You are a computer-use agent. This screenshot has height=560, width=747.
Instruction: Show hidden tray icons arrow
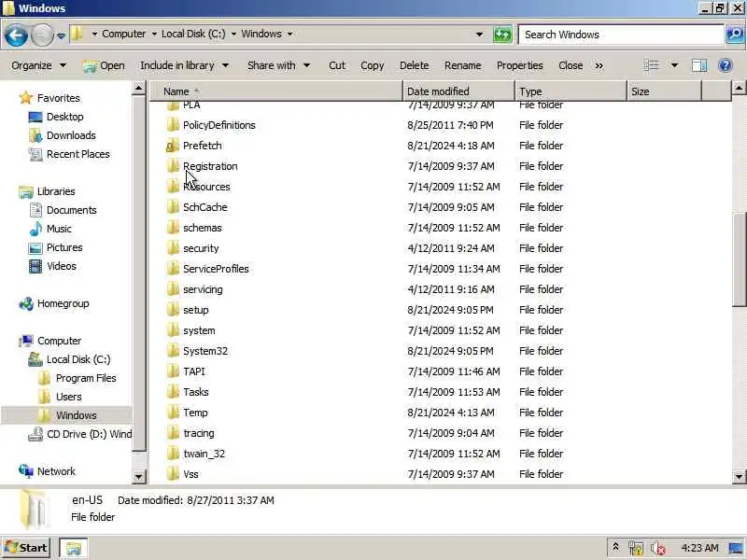[615, 547]
